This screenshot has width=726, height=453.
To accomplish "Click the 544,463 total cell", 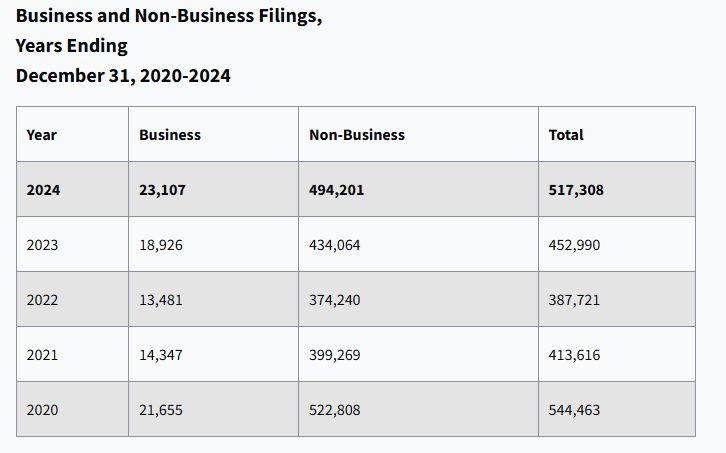I will [574, 410].
